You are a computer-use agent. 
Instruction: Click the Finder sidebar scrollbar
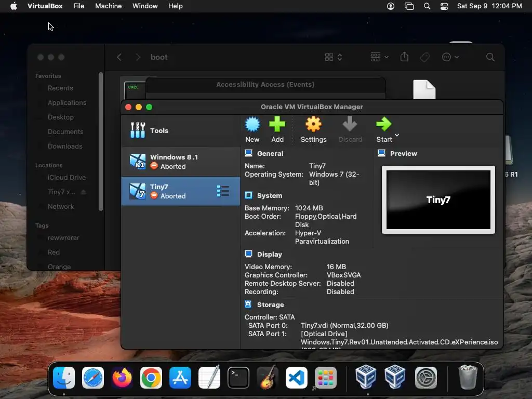[100, 141]
